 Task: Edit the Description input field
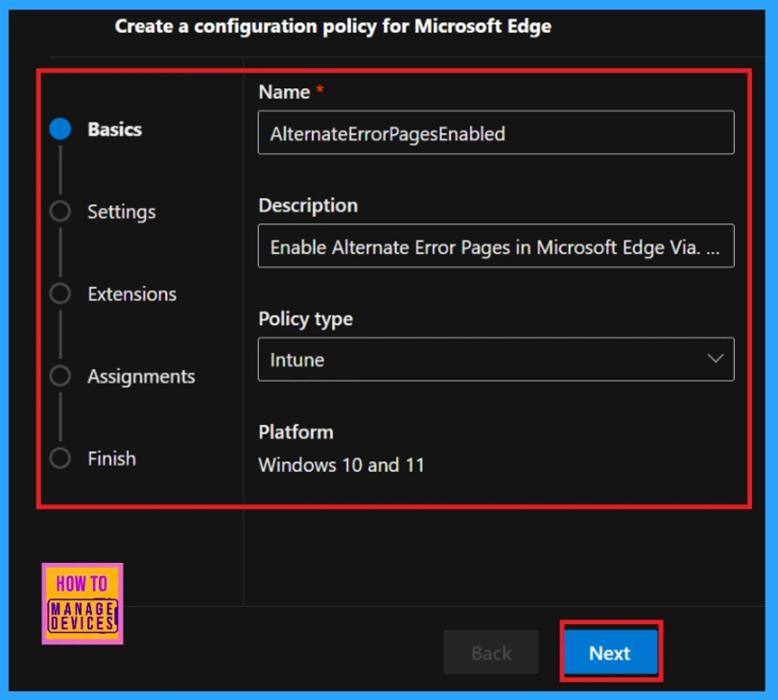[x=496, y=245]
